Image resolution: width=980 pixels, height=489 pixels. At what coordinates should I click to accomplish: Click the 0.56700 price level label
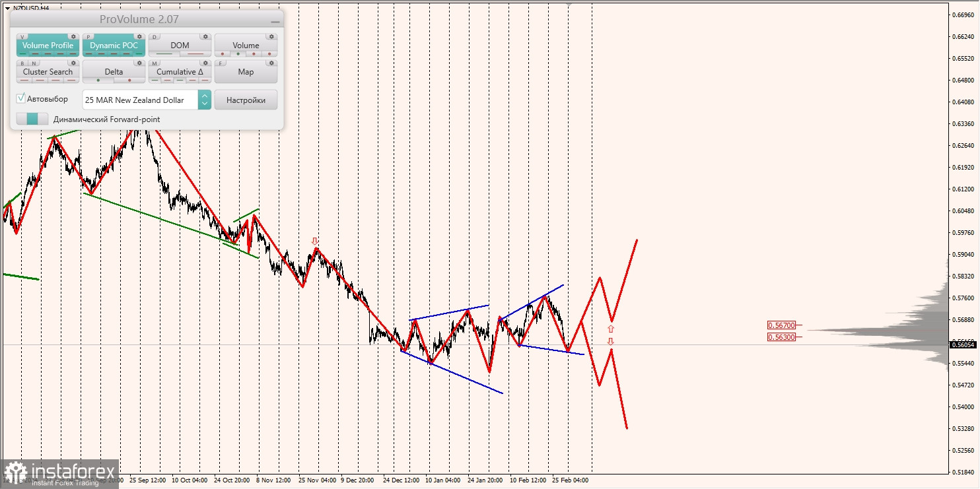[782, 325]
